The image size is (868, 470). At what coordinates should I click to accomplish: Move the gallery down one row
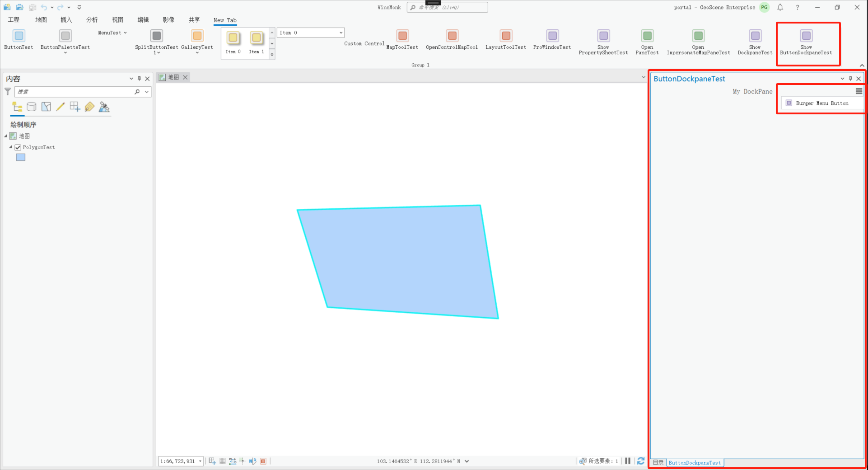click(x=272, y=44)
